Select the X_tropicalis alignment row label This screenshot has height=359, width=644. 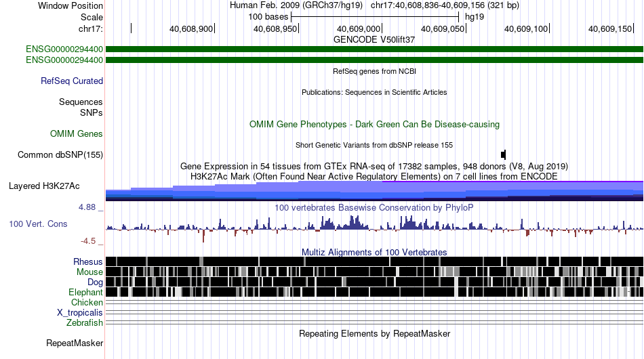80,313
